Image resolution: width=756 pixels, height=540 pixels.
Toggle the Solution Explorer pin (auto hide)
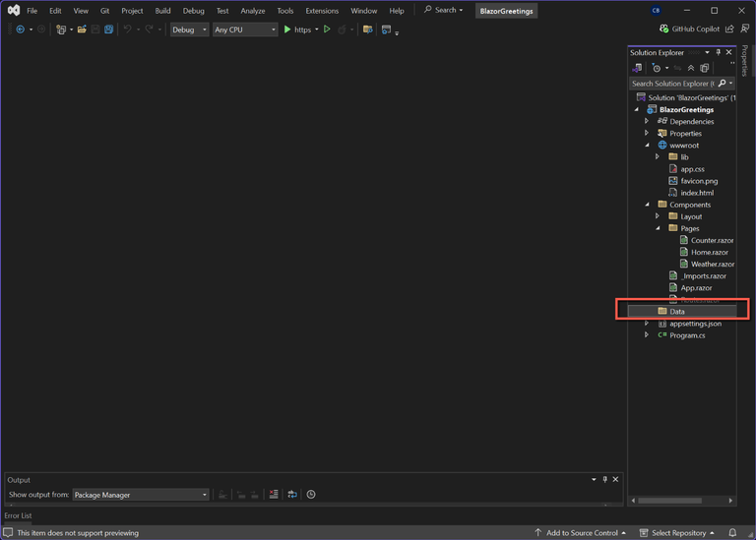pos(718,52)
